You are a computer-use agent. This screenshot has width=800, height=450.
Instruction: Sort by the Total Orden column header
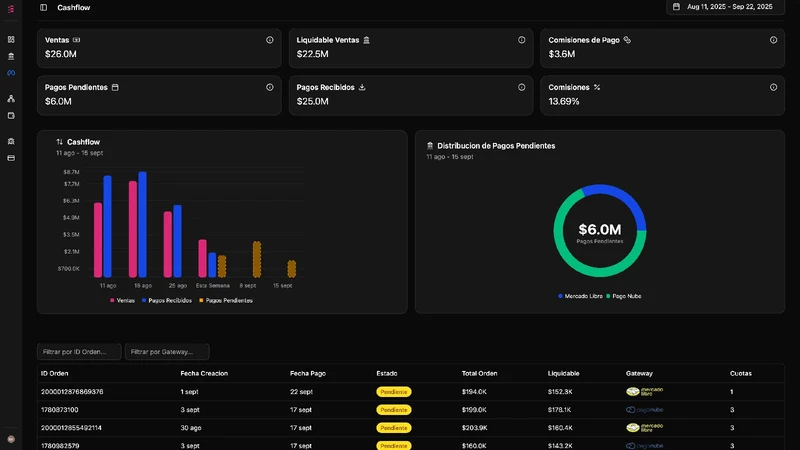point(479,373)
